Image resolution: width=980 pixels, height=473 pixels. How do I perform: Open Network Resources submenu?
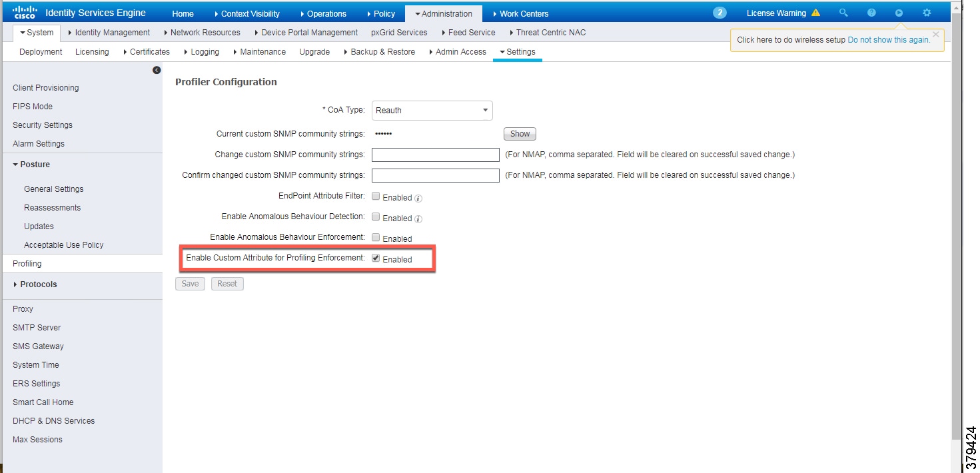(201, 33)
